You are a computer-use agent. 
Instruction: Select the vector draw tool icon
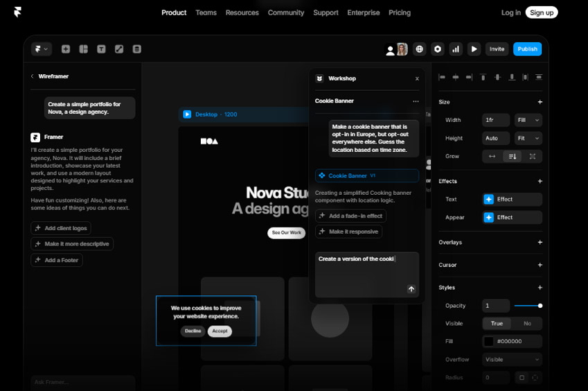[x=119, y=49]
